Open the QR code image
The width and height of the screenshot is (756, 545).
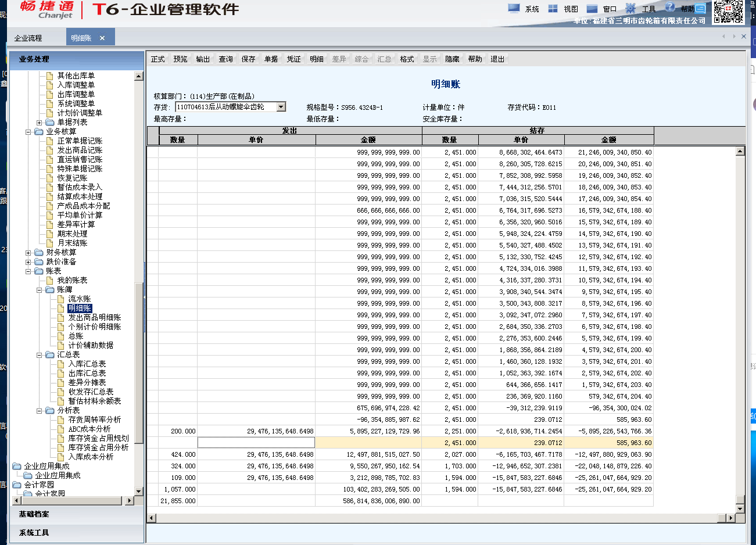(728, 12)
